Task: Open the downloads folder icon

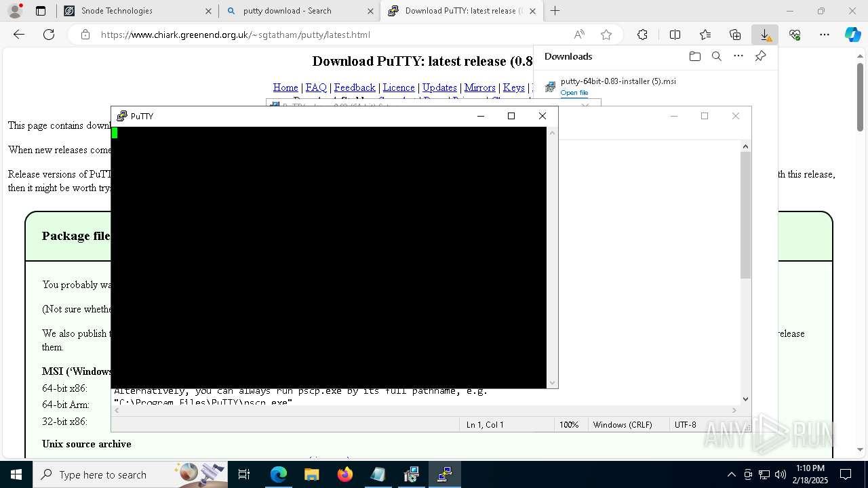Action: tap(694, 56)
